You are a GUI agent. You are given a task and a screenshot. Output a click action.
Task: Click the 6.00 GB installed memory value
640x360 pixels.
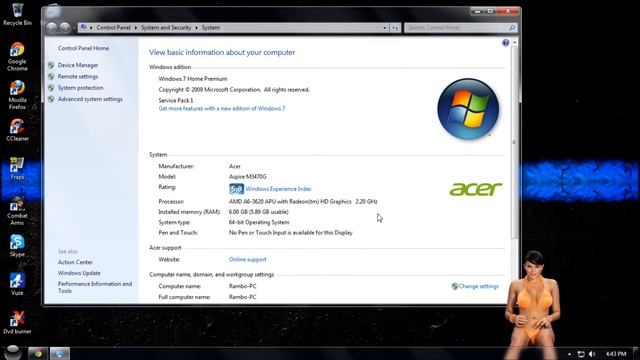point(259,212)
